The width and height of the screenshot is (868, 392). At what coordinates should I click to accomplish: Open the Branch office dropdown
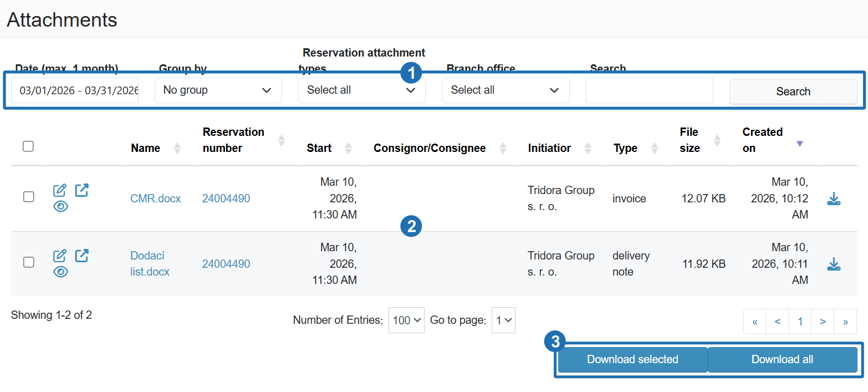(506, 90)
